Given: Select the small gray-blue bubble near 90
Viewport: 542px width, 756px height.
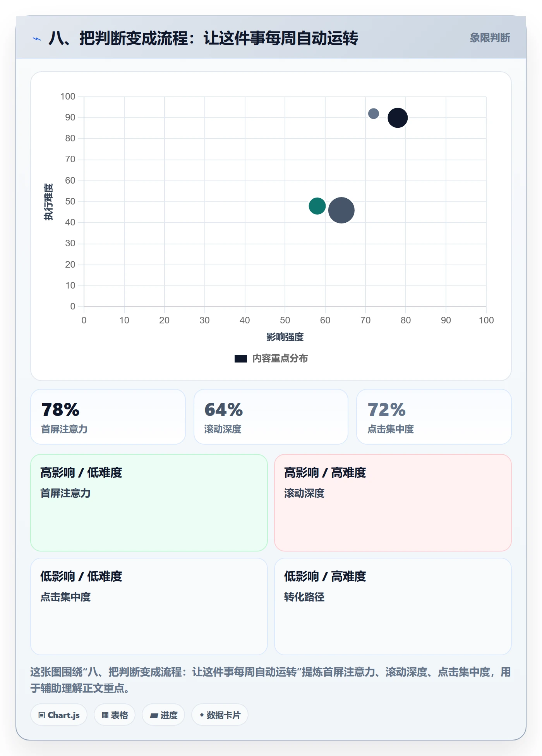Looking at the screenshot, I should point(374,113).
